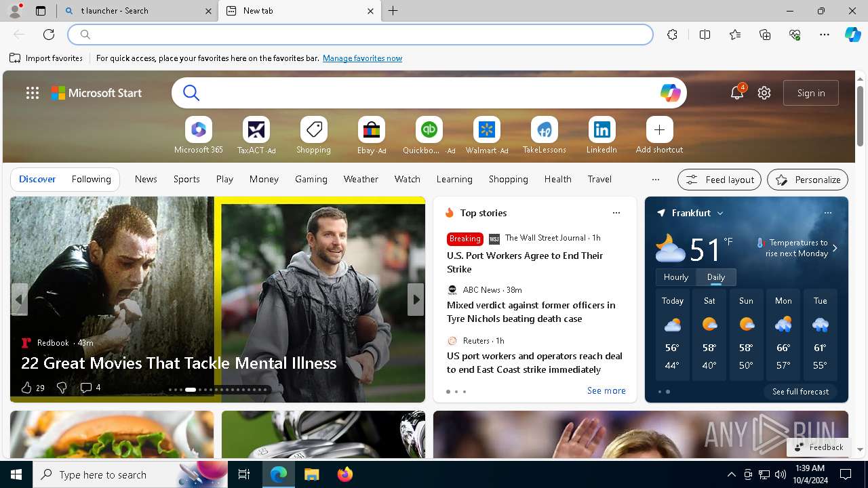This screenshot has height=488, width=868.
Task: Open File Explorer from taskbar
Action: 311,474
